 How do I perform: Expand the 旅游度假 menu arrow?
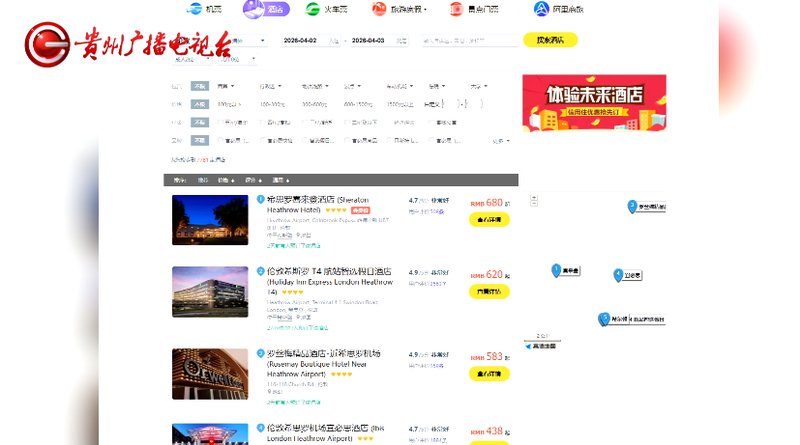pos(425,9)
